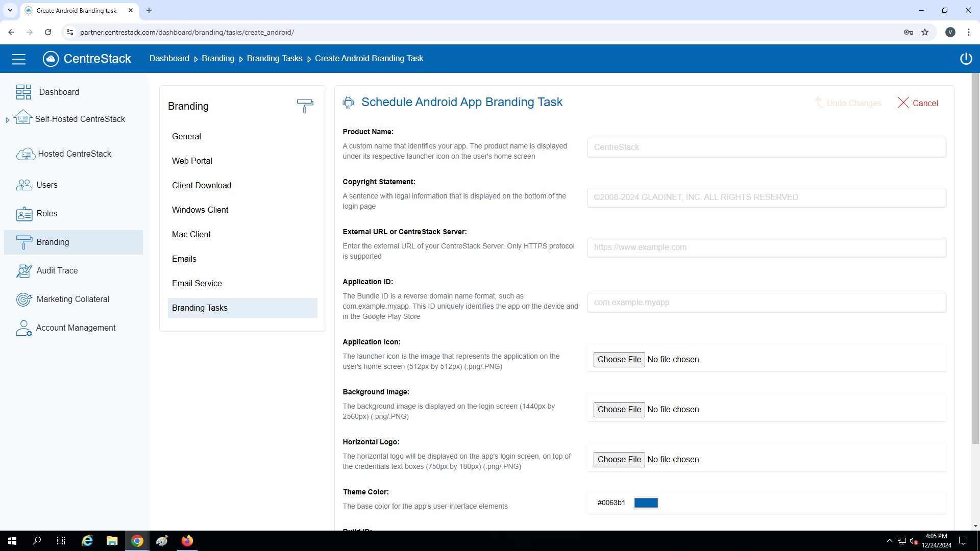Click the #0063b1 theme color value

(611, 503)
